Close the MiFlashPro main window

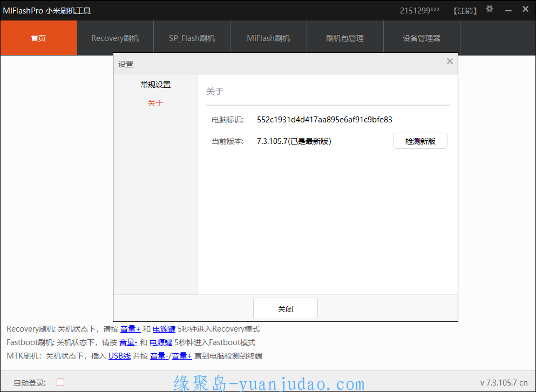[526, 9]
